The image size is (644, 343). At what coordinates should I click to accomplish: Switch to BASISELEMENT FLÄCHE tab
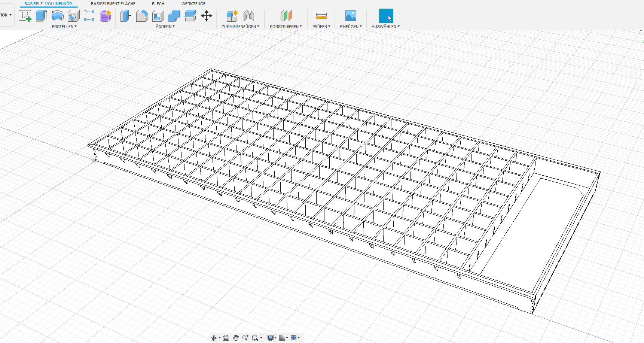pos(113,4)
